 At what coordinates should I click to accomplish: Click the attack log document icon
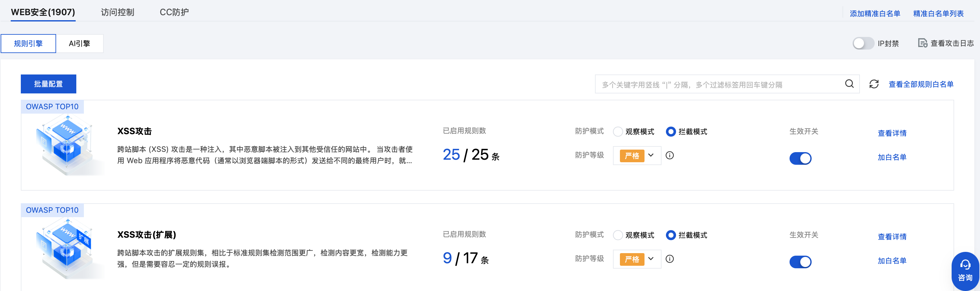pyautogui.click(x=922, y=43)
